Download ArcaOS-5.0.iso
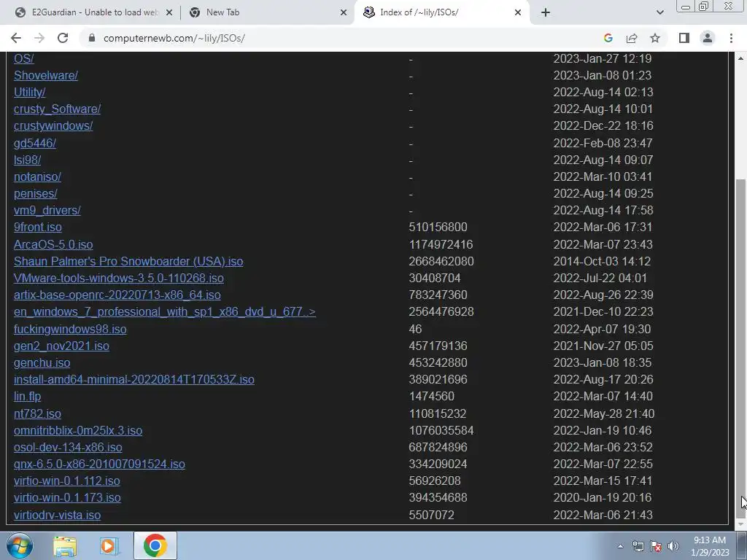Screen dimensions: 747x560 53,244
